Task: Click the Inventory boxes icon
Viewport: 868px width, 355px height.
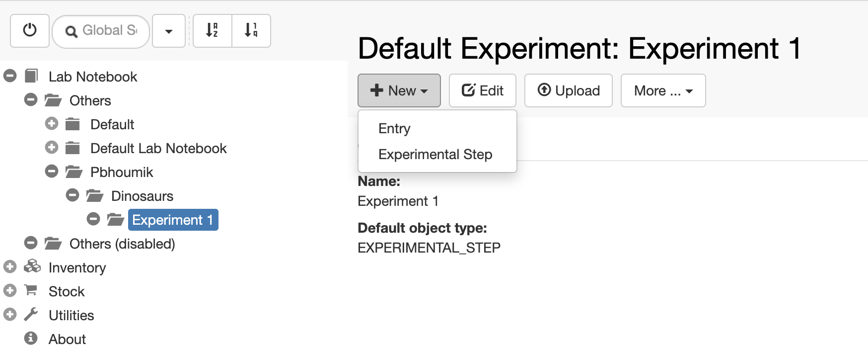Action: tap(32, 266)
